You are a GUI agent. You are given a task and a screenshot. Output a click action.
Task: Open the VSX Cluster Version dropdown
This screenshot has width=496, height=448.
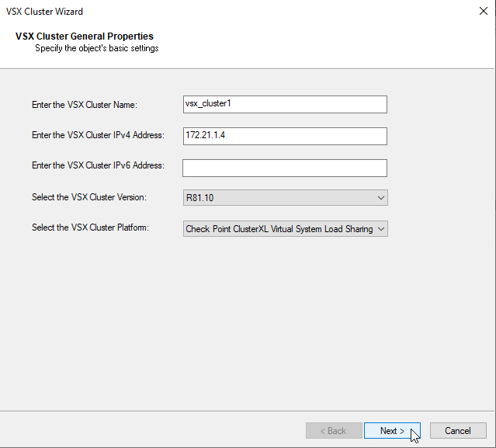[x=286, y=198]
